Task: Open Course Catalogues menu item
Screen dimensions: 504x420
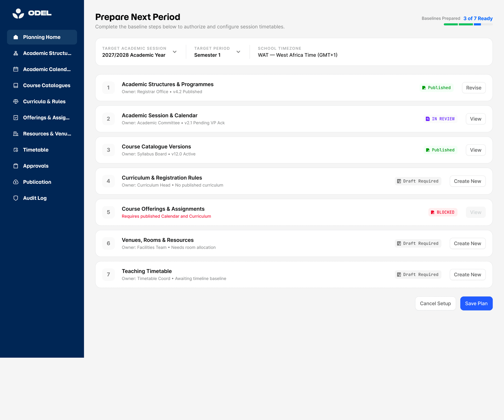Action: coord(42,85)
